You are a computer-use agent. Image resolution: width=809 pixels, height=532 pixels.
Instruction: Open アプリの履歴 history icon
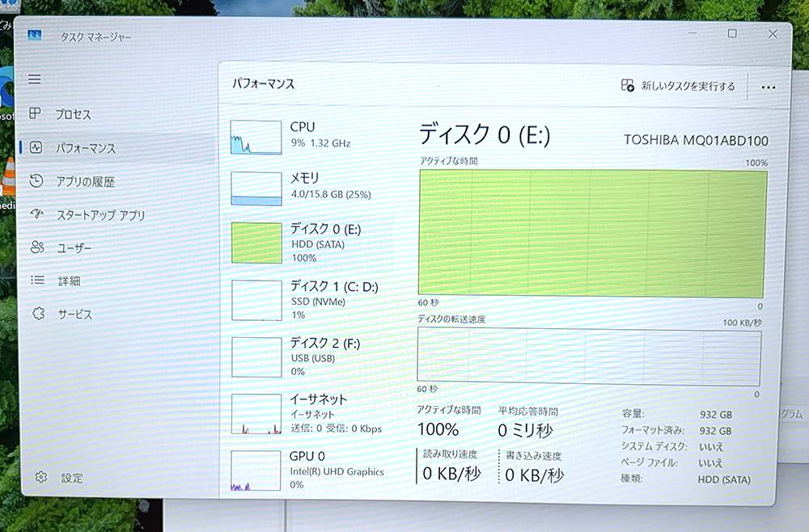click(36, 181)
